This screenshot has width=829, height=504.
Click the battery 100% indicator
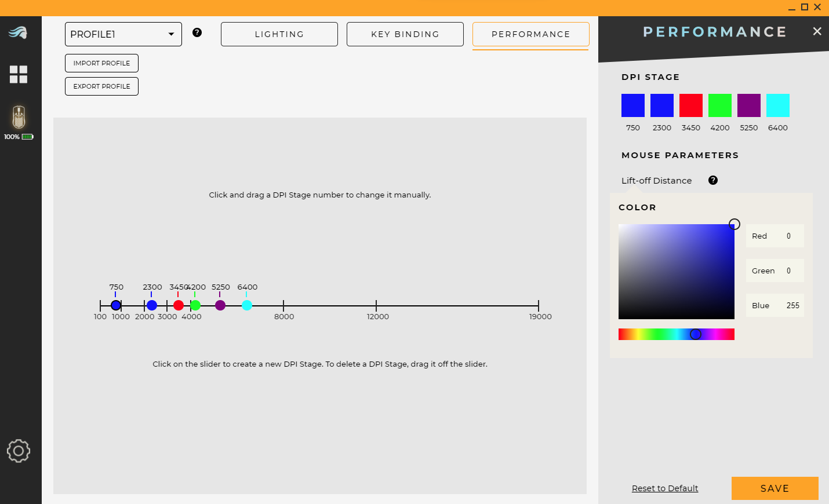point(19,137)
